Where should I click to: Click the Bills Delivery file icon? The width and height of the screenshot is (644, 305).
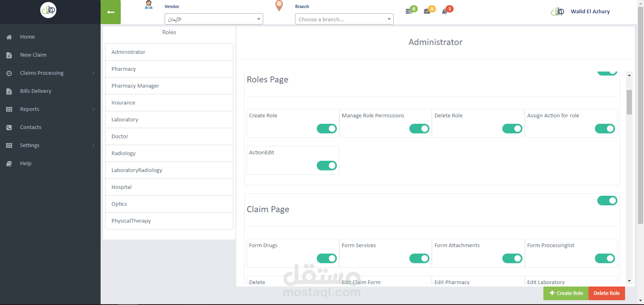9,91
